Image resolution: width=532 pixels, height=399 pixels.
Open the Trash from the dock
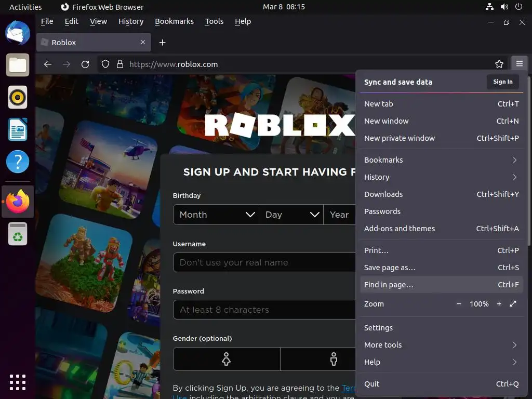click(x=18, y=234)
